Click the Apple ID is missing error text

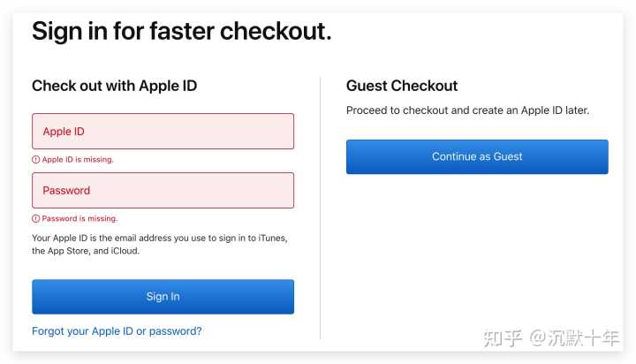(78, 160)
